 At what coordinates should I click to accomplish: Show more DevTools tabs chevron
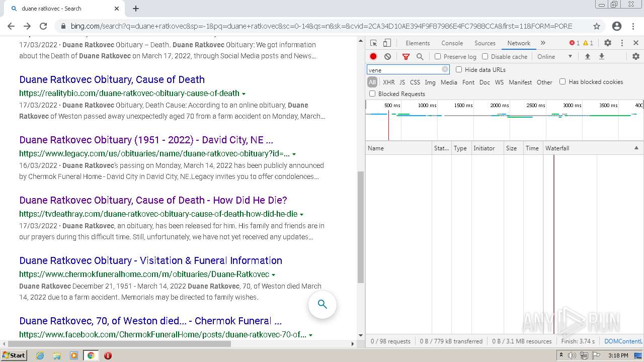pyautogui.click(x=543, y=43)
